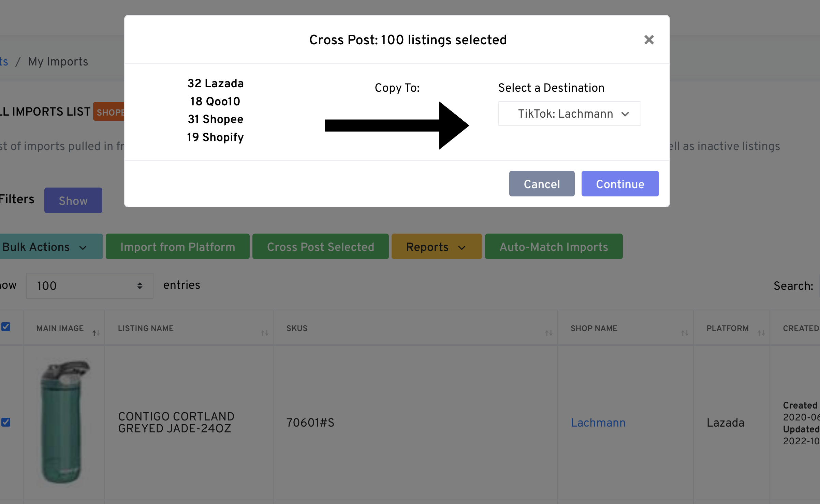The image size is (820, 504).
Task: Click the Auto-Match Imports icon
Action: [x=554, y=246]
